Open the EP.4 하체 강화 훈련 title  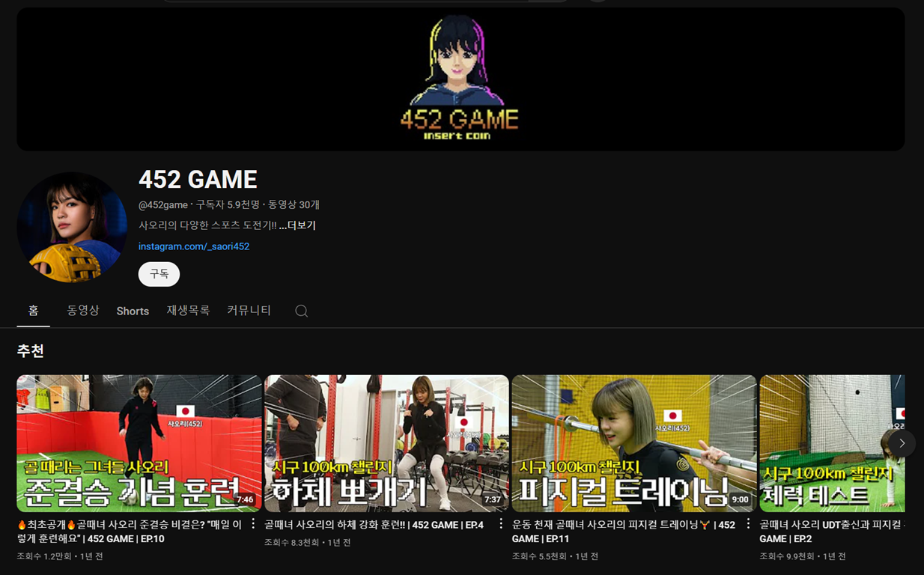[x=374, y=525]
